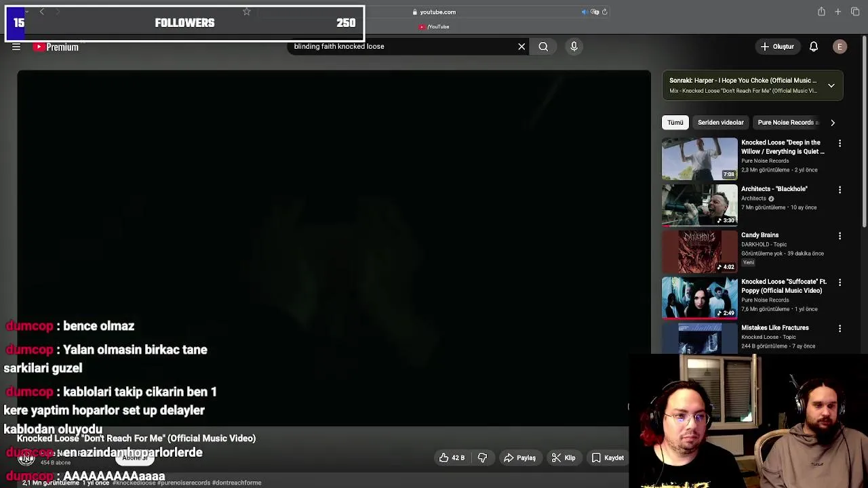
Task: Collapse the Sonraki mix playlist panel
Action: (x=831, y=85)
